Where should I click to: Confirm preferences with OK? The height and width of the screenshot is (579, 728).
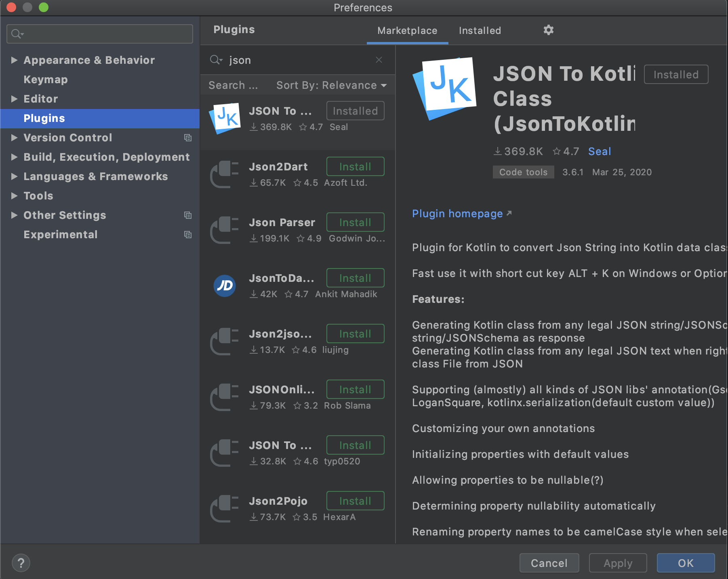point(686,563)
